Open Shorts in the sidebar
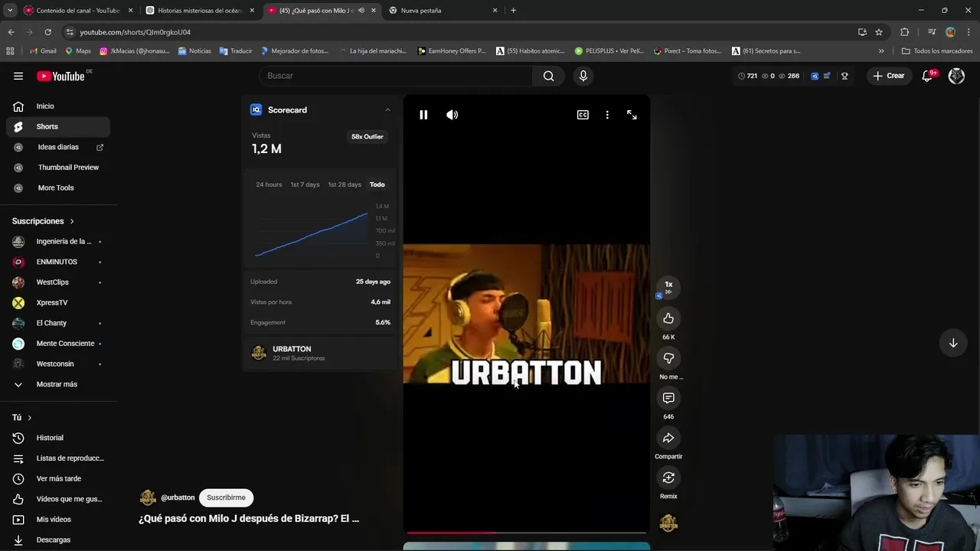The height and width of the screenshot is (551, 980). 58,126
